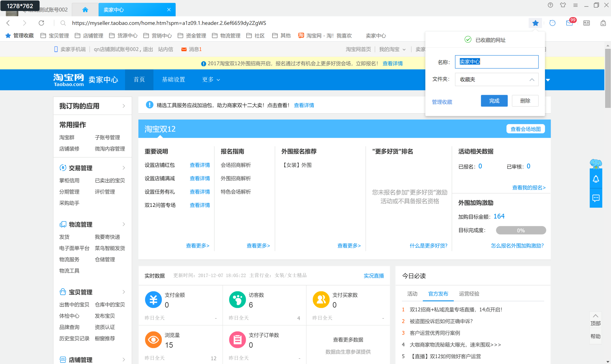Open the home tab icon
The width and height of the screenshot is (611, 364).
click(85, 10)
